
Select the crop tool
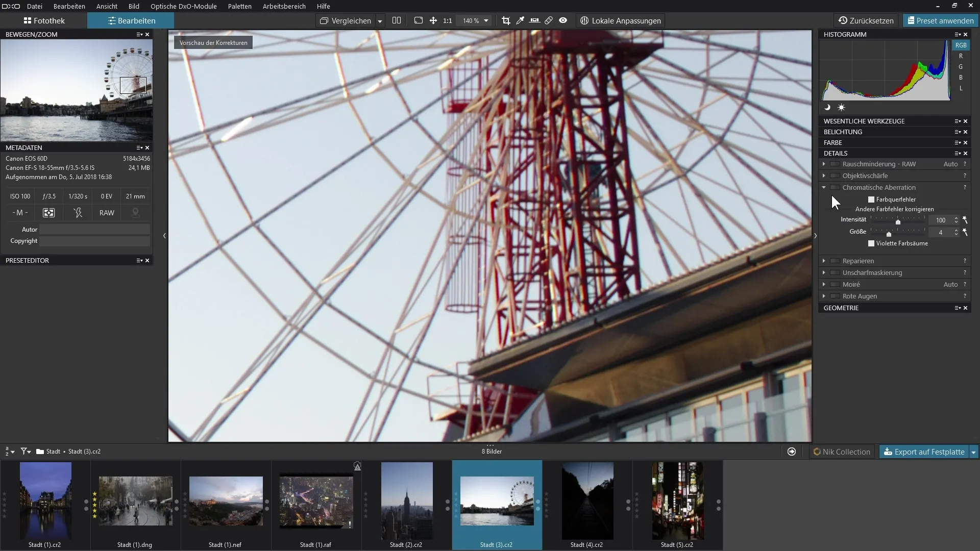click(506, 20)
